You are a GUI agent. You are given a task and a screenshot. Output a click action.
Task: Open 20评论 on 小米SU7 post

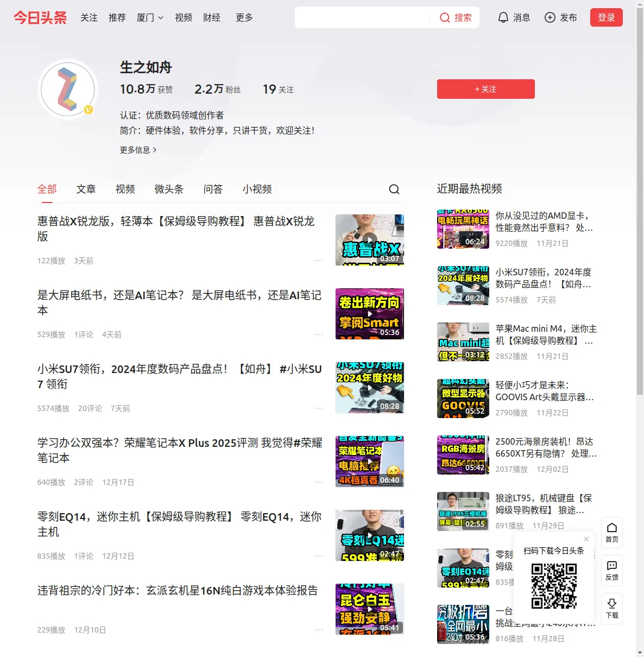tap(90, 408)
